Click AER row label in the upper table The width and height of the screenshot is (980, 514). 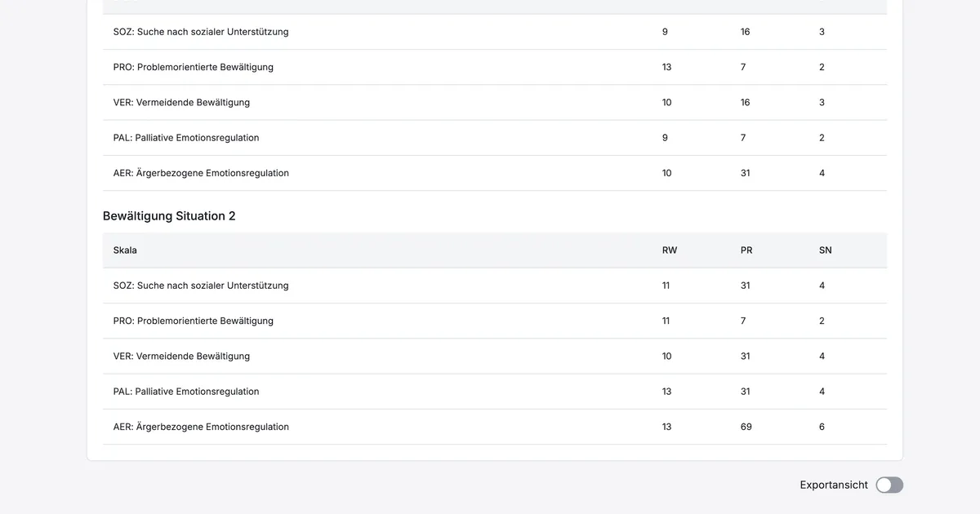(x=201, y=173)
